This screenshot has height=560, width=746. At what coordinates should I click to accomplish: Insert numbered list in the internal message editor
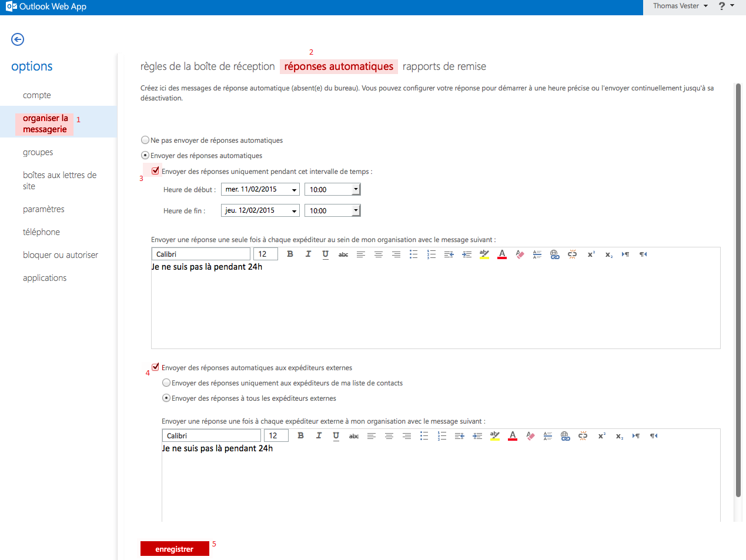(x=431, y=254)
